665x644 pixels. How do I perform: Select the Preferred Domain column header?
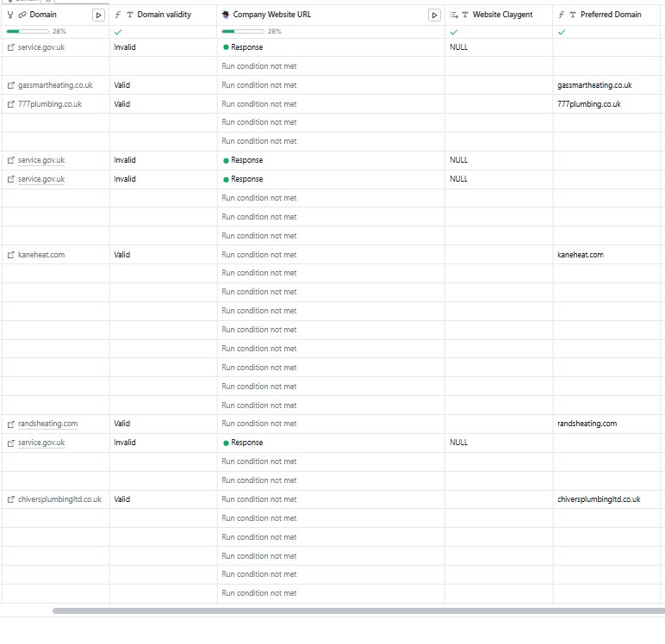[x=611, y=15]
